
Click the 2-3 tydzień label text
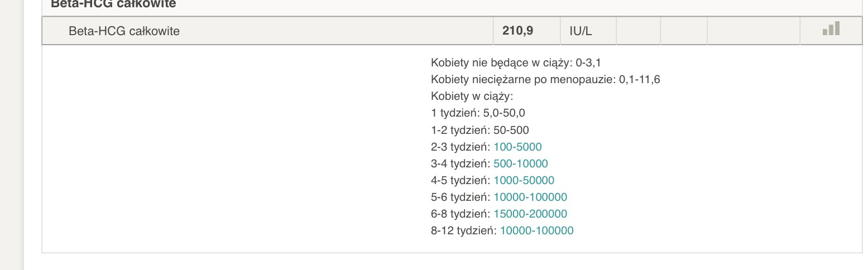461,147
